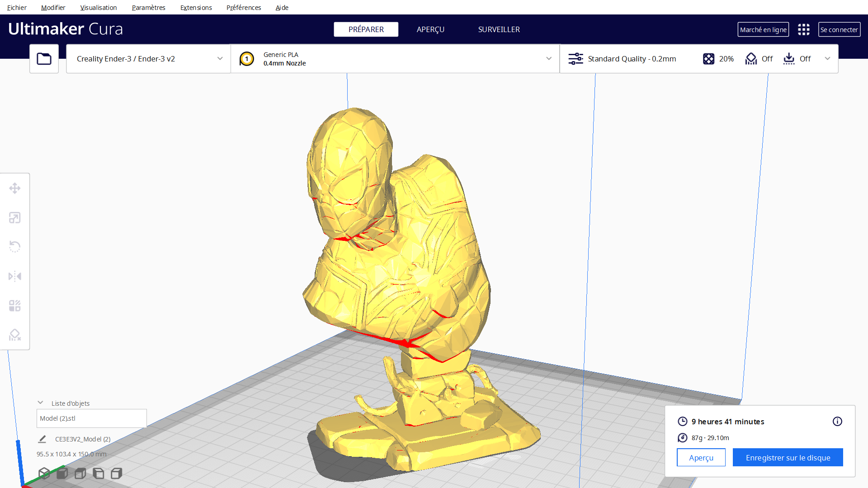
Task: Open the Préférences menu
Action: coord(244,7)
